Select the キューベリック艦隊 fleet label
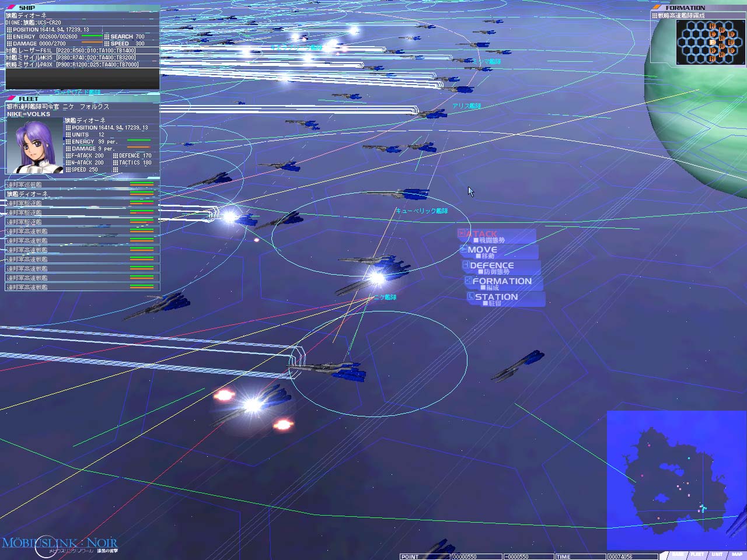 (x=422, y=211)
